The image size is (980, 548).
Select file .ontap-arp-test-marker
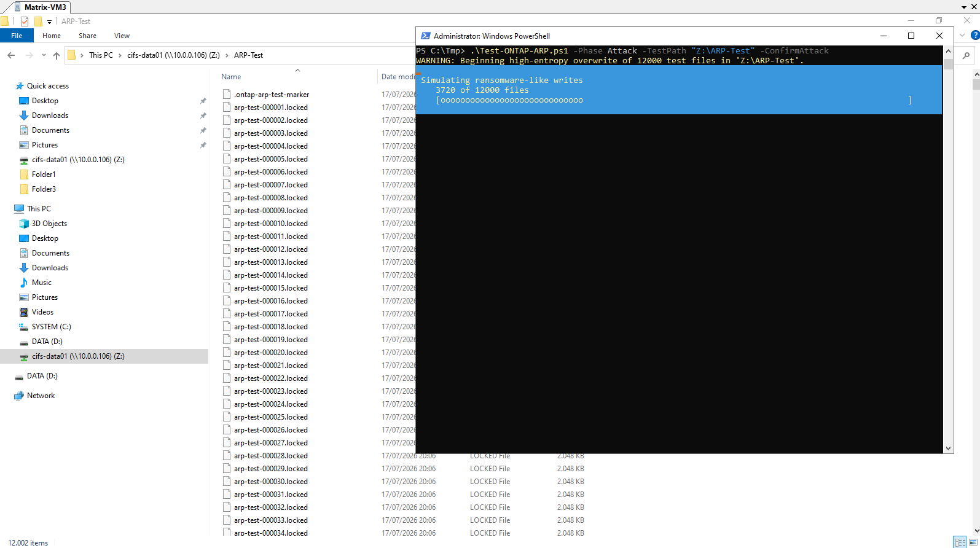[x=271, y=95]
